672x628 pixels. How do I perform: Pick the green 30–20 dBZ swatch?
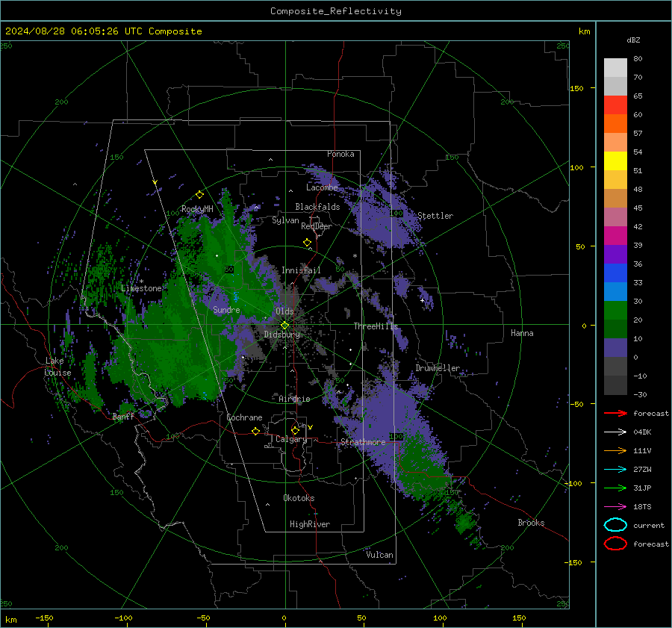tap(615, 311)
